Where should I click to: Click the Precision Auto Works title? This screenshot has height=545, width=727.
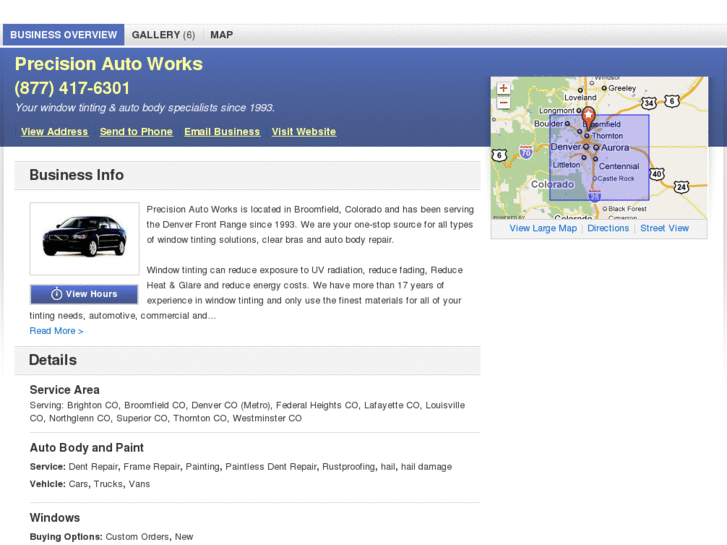click(x=108, y=64)
